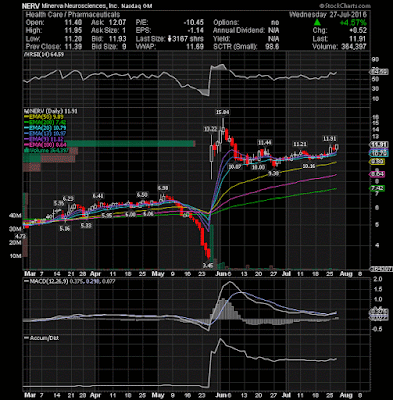This screenshot has height=400, width=393.
Task: Click the VWAP value 11.69
Action: pos(195,47)
